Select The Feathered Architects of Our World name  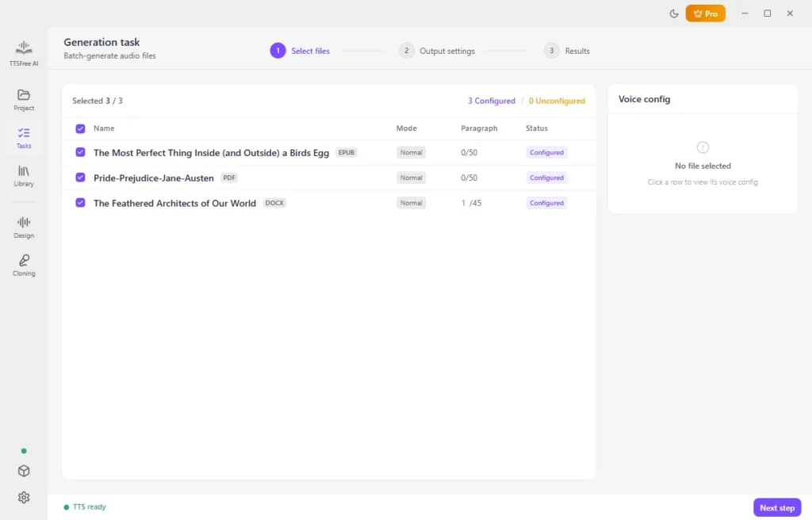pyautogui.click(x=174, y=203)
